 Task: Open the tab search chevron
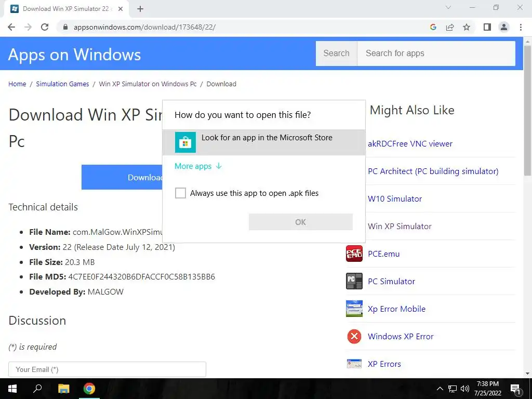[x=448, y=7]
